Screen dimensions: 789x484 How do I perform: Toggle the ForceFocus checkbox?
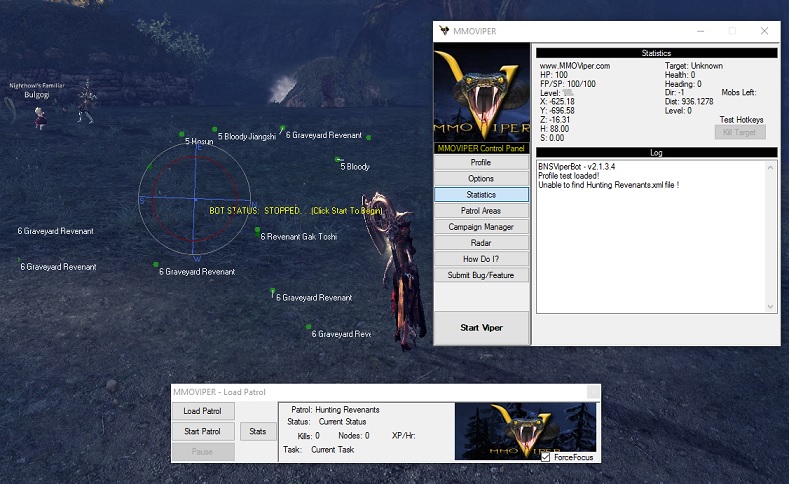tap(545, 457)
